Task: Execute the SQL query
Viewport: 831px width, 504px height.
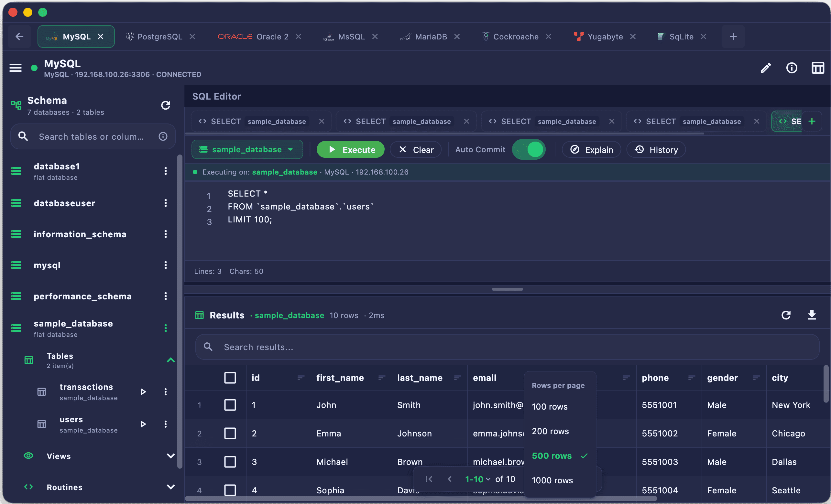Action: click(x=351, y=149)
